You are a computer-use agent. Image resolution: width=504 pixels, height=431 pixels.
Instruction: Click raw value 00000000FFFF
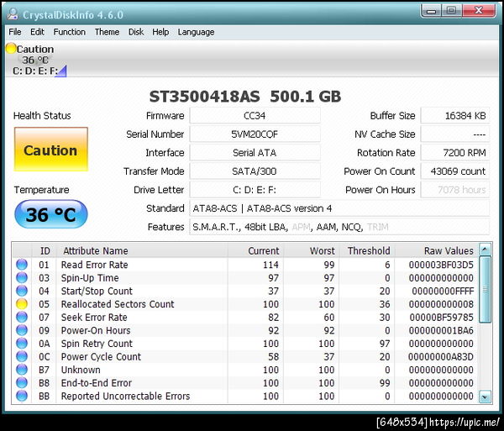click(x=443, y=292)
